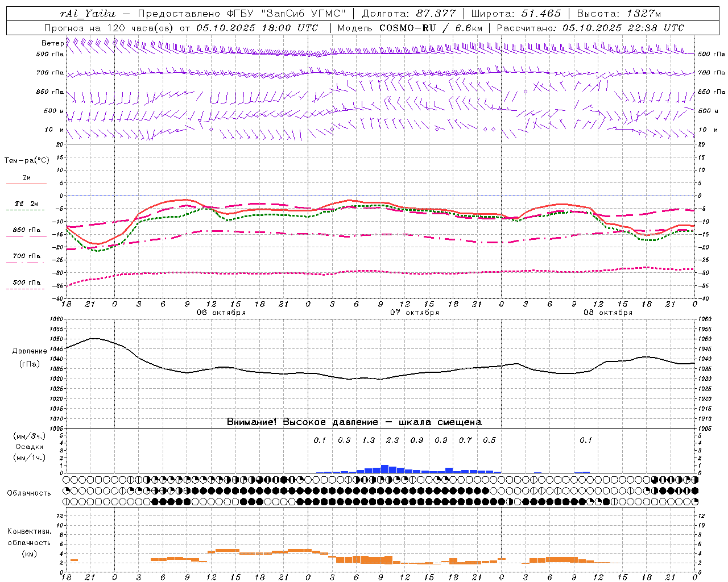This screenshot has height=582, width=728.
Task: Click the 700 гПа temperature legend entry
Action: point(26,256)
